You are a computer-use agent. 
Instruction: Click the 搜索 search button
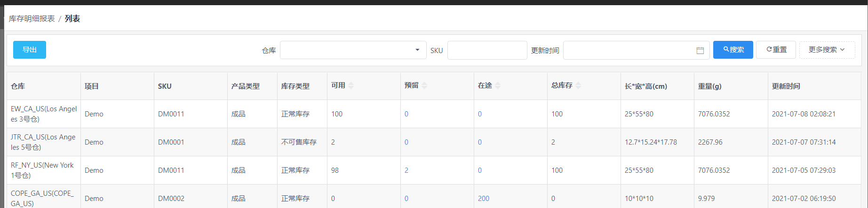pyautogui.click(x=733, y=50)
